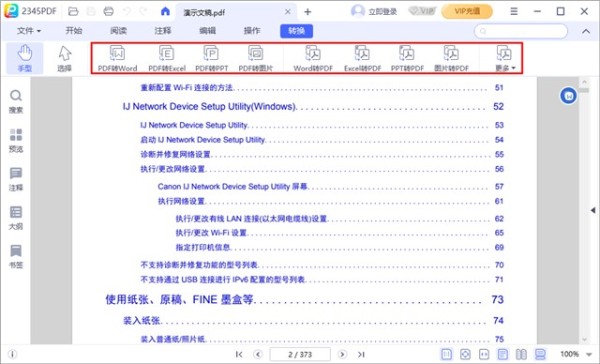
Task: Toggle actual size view mode
Action: (x=447, y=354)
